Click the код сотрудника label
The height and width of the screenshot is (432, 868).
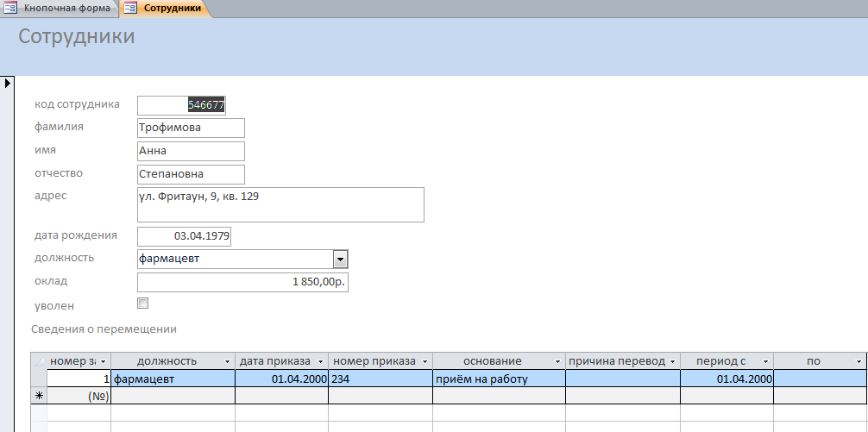(x=77, y=104)
